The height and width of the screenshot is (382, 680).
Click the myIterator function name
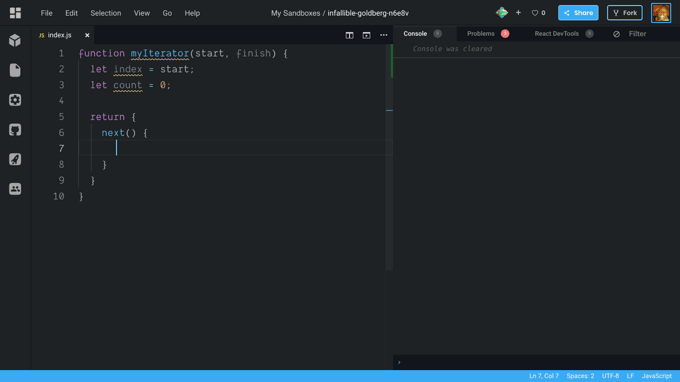pos(160,53)
